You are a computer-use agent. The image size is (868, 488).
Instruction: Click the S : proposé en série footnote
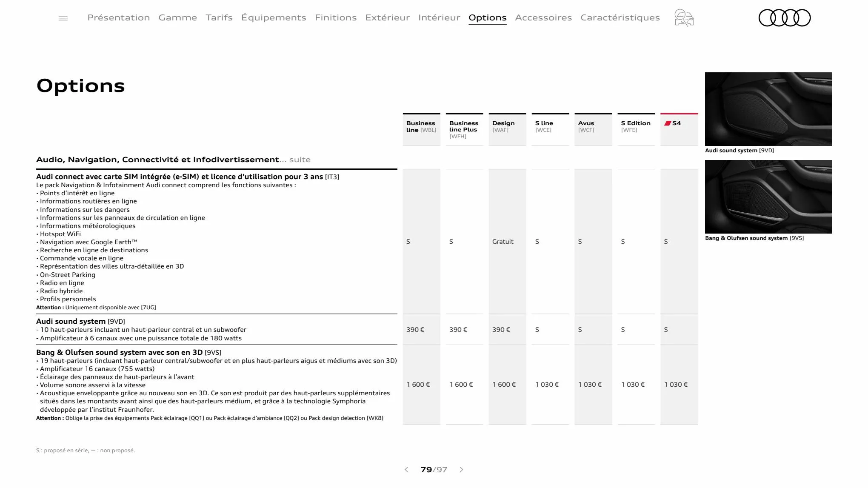pyautogui.click(x=86, y=451)
